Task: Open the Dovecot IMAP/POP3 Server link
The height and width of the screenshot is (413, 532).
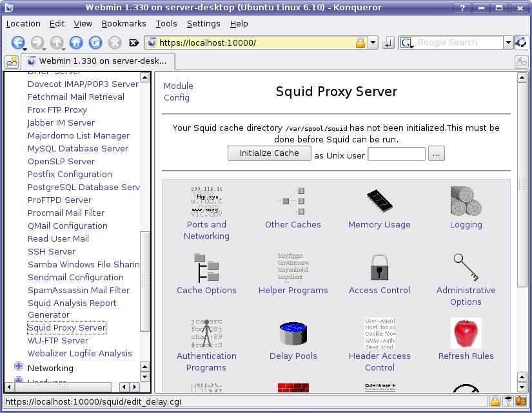Action: point(83,84)
